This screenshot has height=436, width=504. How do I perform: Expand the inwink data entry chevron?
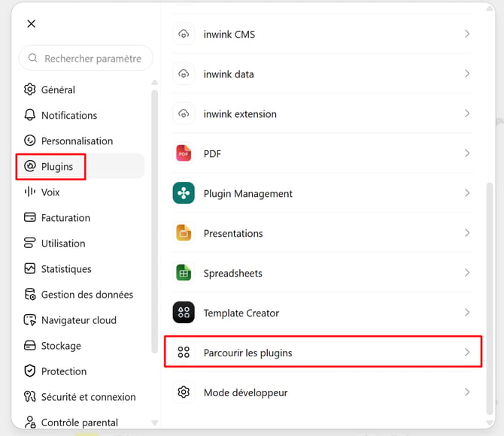pyautogui.click(x=467, y=74)
